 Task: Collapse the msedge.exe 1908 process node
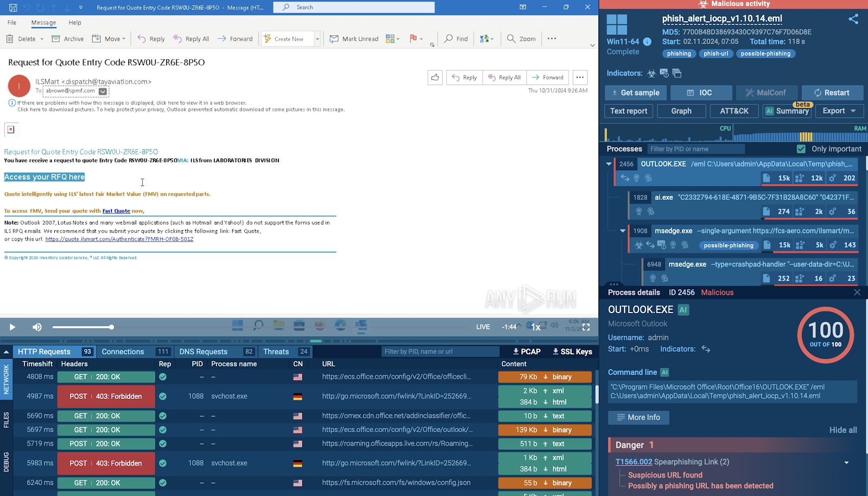pos(623,231)
